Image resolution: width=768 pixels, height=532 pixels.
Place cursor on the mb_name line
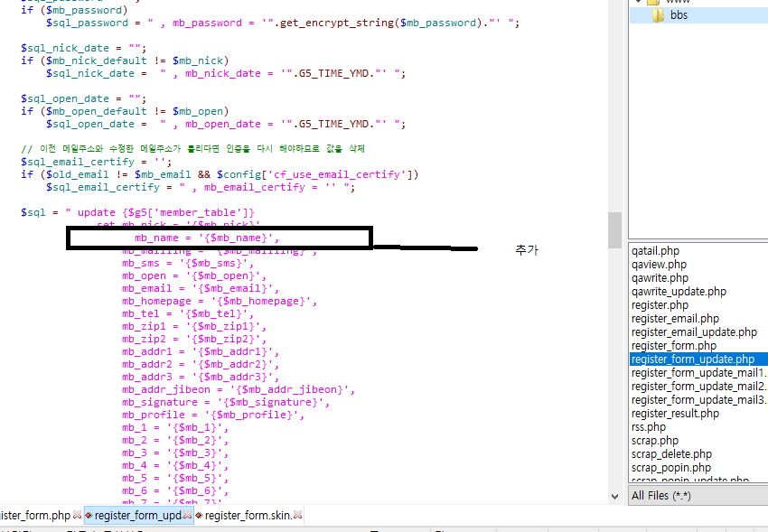207,238
